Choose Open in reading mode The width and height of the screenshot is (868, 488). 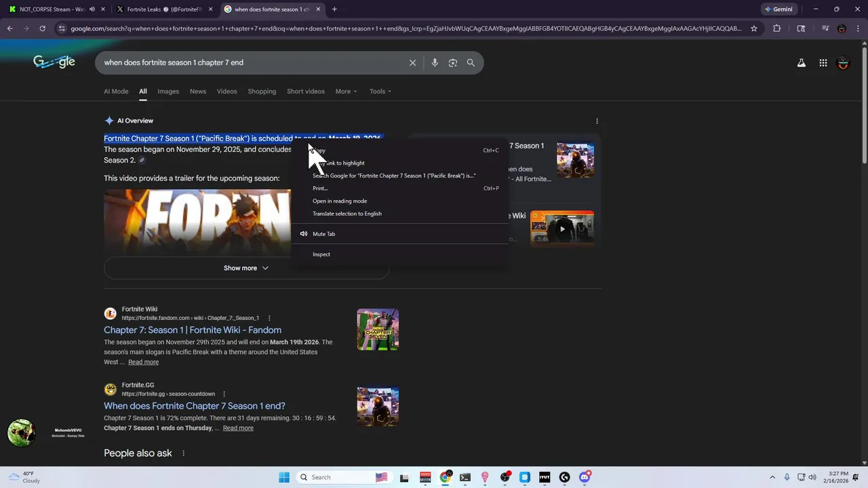click(x=400, y=201)
